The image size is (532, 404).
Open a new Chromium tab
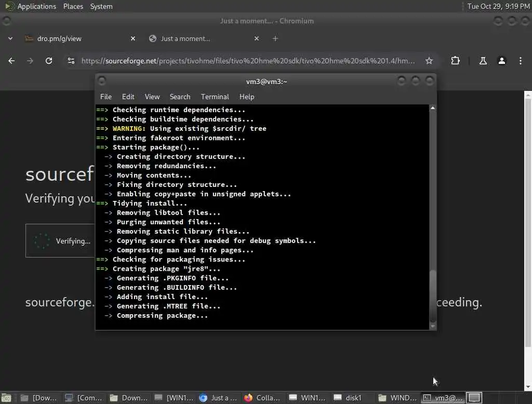pyautogui.click(x=275, y=38)
